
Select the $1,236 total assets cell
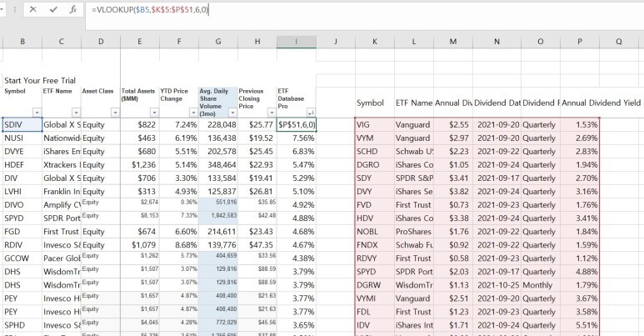(x=140, y=165)
